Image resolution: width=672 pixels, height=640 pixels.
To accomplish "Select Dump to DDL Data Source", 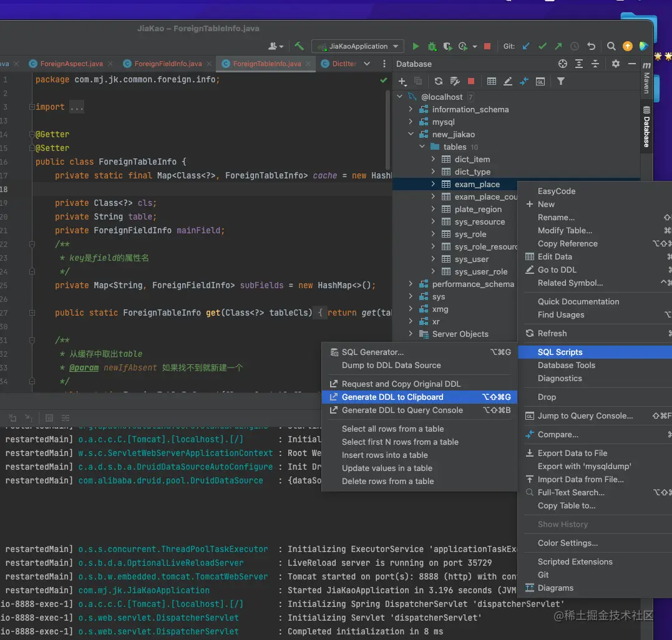I will pos(419,366).
